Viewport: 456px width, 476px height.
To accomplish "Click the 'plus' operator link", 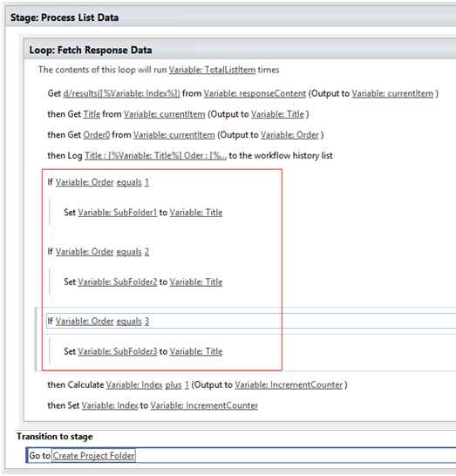I will (174, 385).
